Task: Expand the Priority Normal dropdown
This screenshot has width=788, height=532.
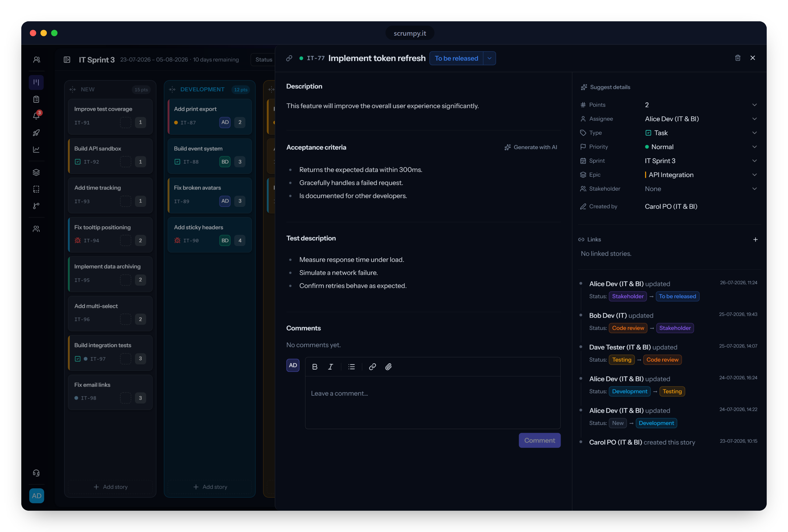Action: [700, 147]
